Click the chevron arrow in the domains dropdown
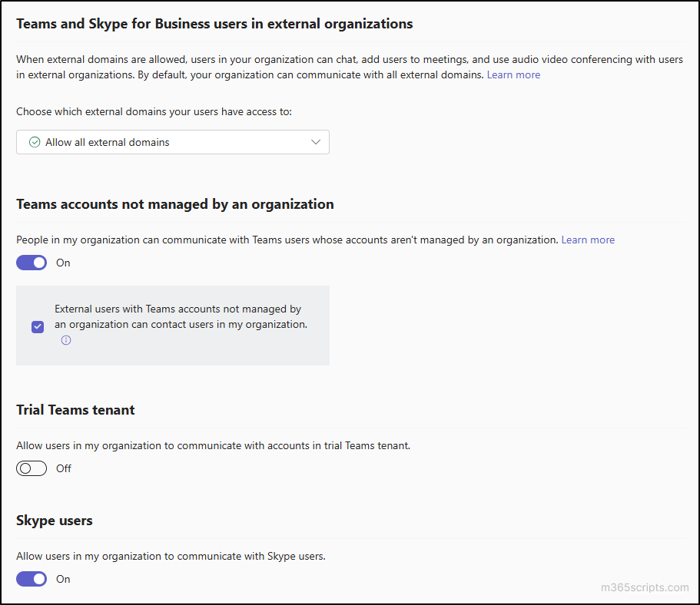 pyautogui.click(x=316, y=142)
